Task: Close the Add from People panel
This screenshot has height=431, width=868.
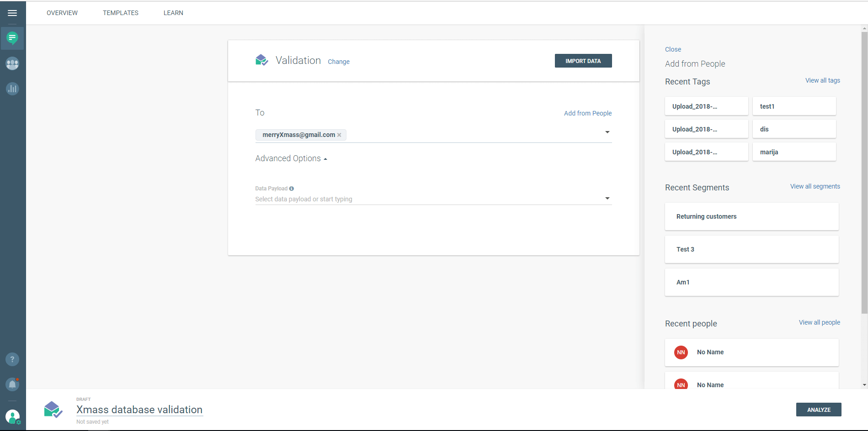Action: coord(673,49)
